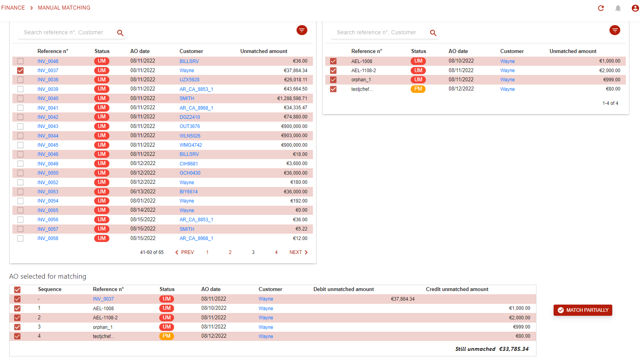Navigate to FINANCE in the breadcrumb
Screen dimensions: 641x364
(13, 8)
